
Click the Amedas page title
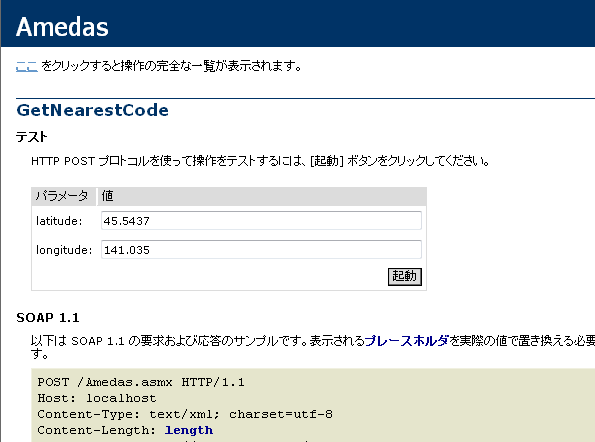coord(62,27)
